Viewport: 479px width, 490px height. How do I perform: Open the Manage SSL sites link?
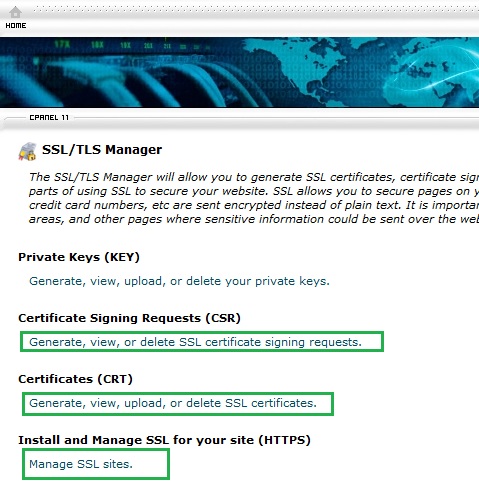pyautogui.click(x=81, y=464)
